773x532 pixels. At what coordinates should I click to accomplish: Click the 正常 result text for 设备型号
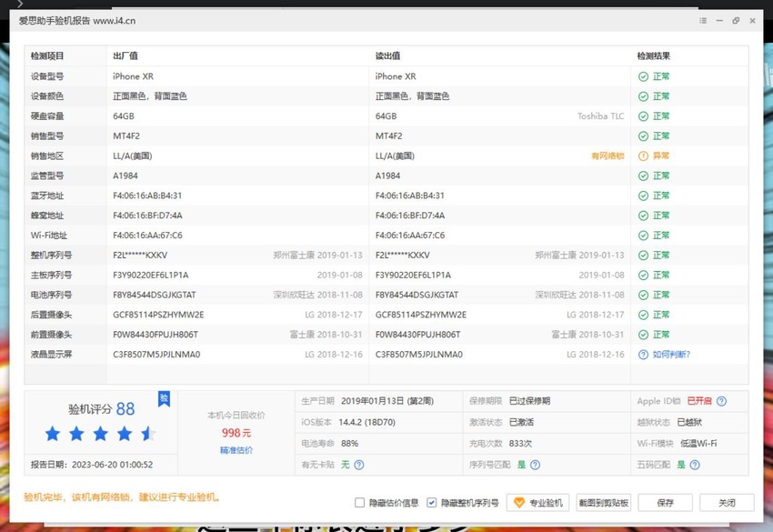tap(661, 76)
